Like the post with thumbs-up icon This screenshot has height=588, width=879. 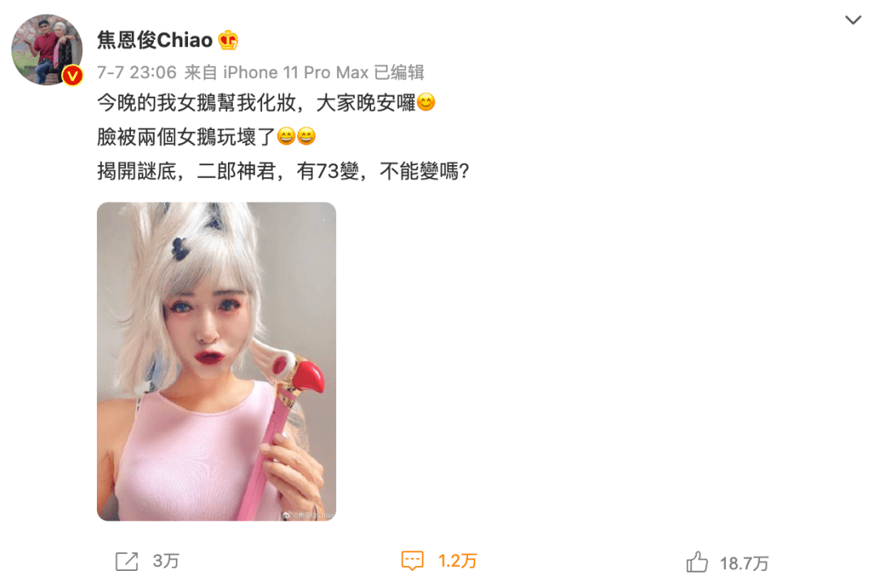(x=697, y=562)
